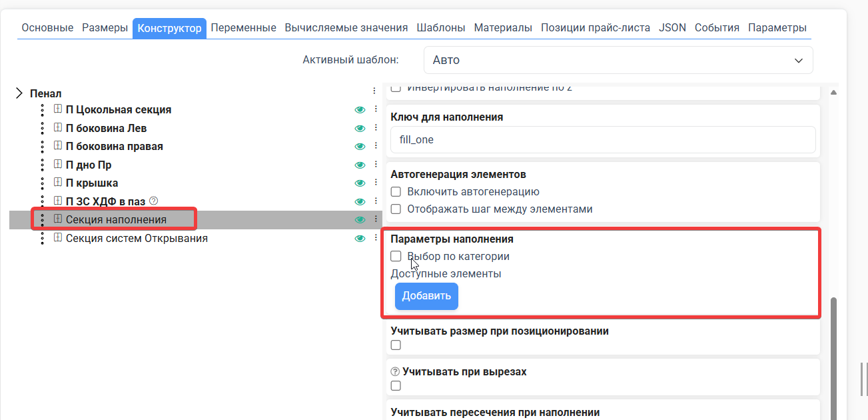The width and height of the screenshot is (868, 420).
Task: Switch to the Параметры tab
Action: click(x=777, y=28)
